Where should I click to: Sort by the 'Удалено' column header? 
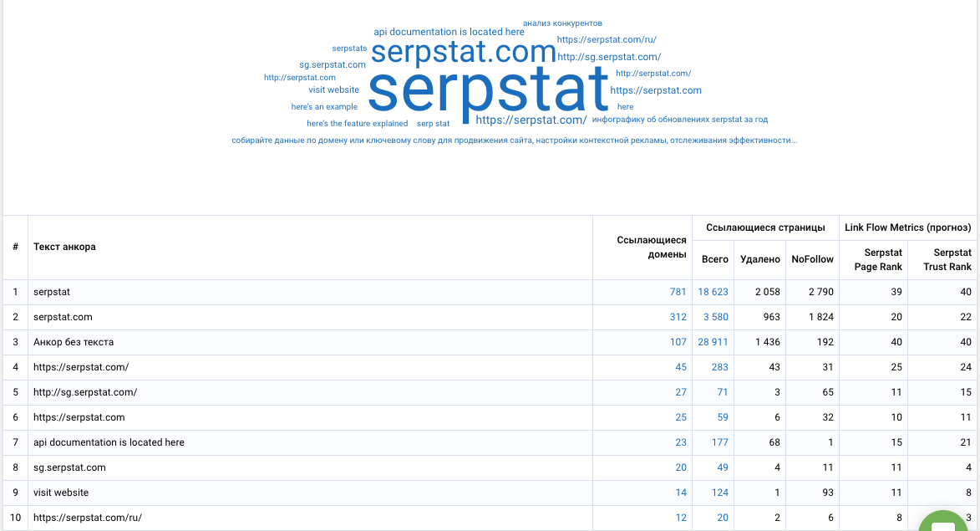760,259
